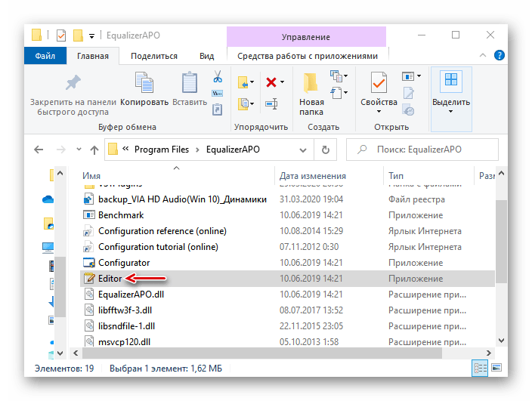The height and width of the screenshot is (401, 532).
Task: Refresh the EqualizerAPO folder view
Action: click(326, 150)
